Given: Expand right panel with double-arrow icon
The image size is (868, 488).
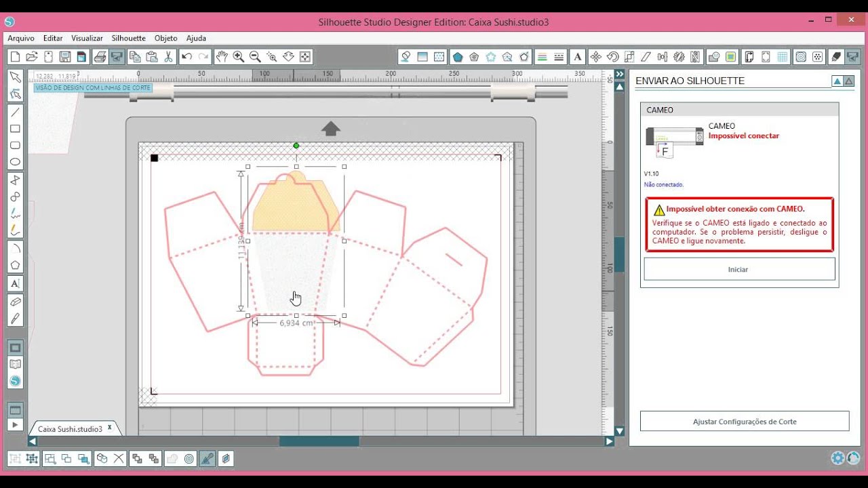Looking at the screenshot, I should pyautogui.click(x=619, y=74).
